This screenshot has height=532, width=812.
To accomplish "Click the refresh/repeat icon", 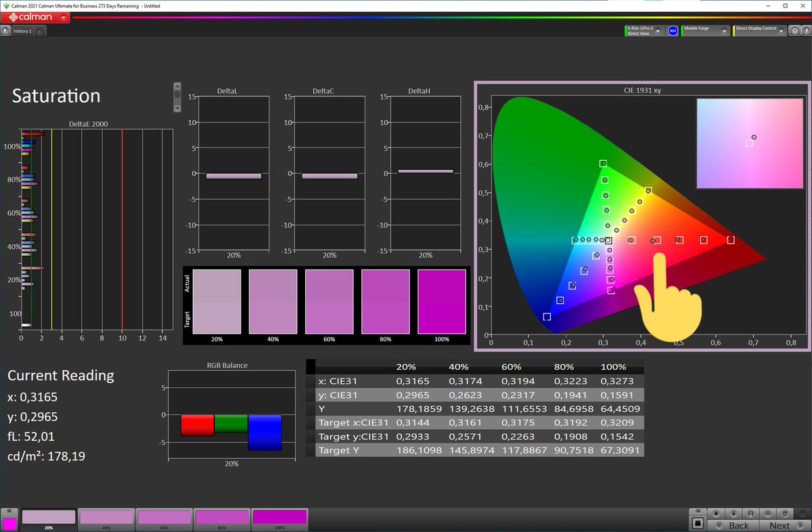I will click(785, 514).
